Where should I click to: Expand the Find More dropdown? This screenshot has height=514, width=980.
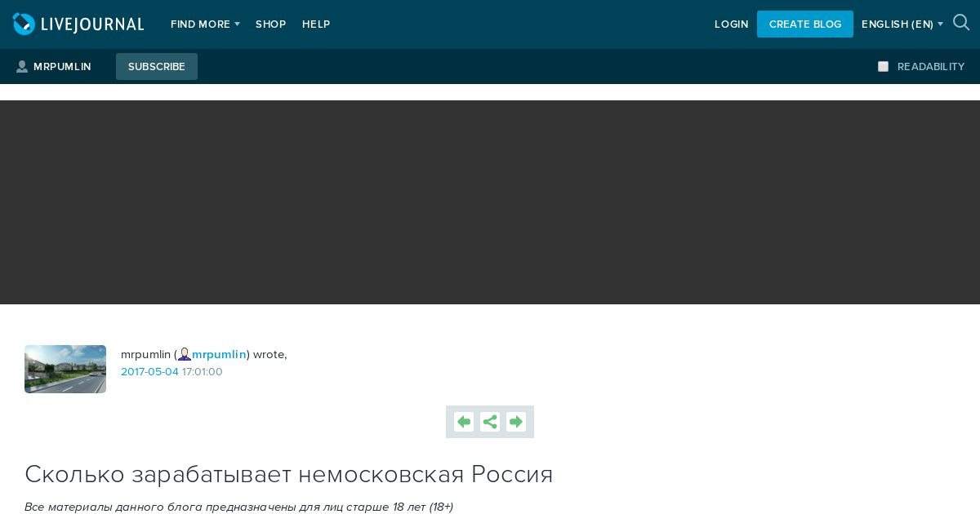point(205,24)
